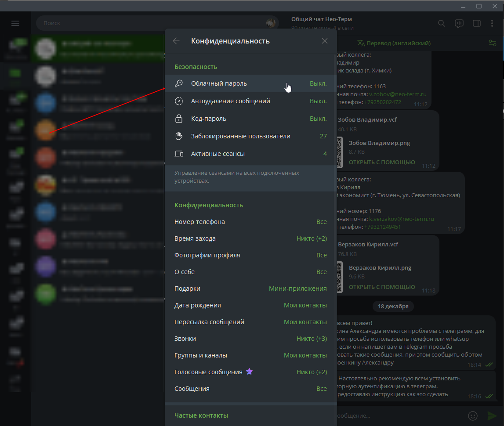Click ОТКРЫТЬ С ПОМОЩЬЮ under Зобов Владимир.png

click(382, 162)
